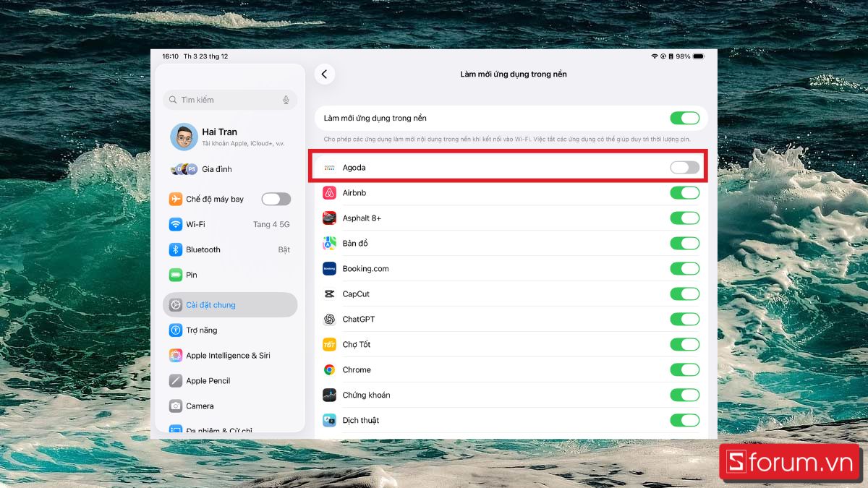
Task: Select Pin in the sidebar
Action: [230, 275]
